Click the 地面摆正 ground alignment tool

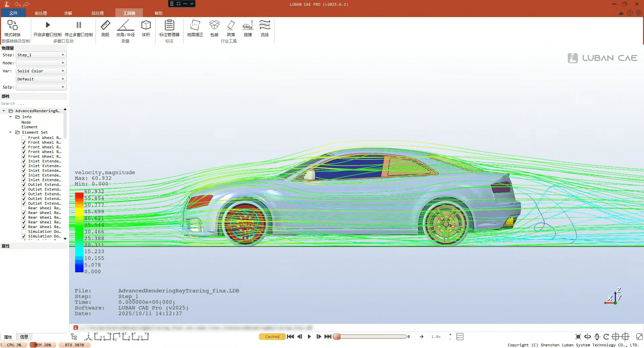195,28
